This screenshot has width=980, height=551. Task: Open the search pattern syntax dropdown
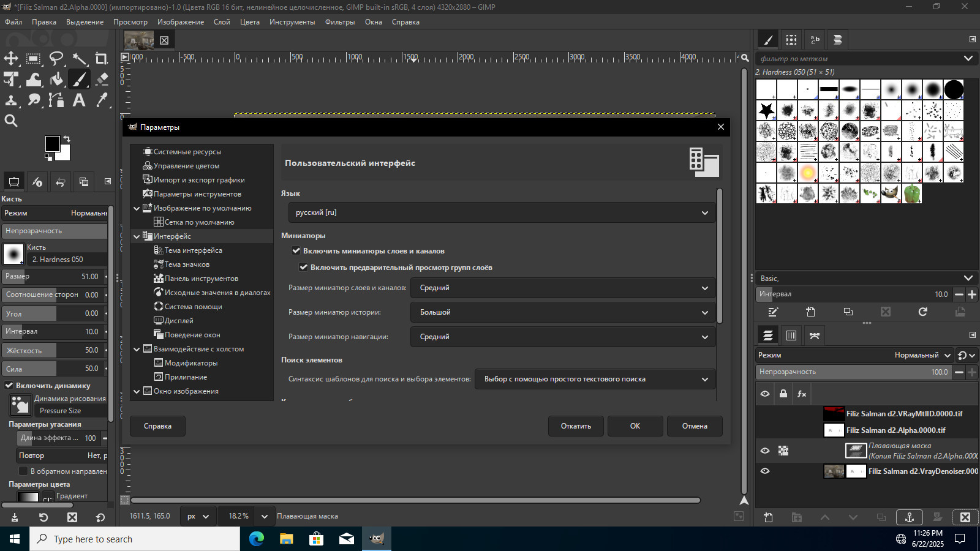[595, 379]
